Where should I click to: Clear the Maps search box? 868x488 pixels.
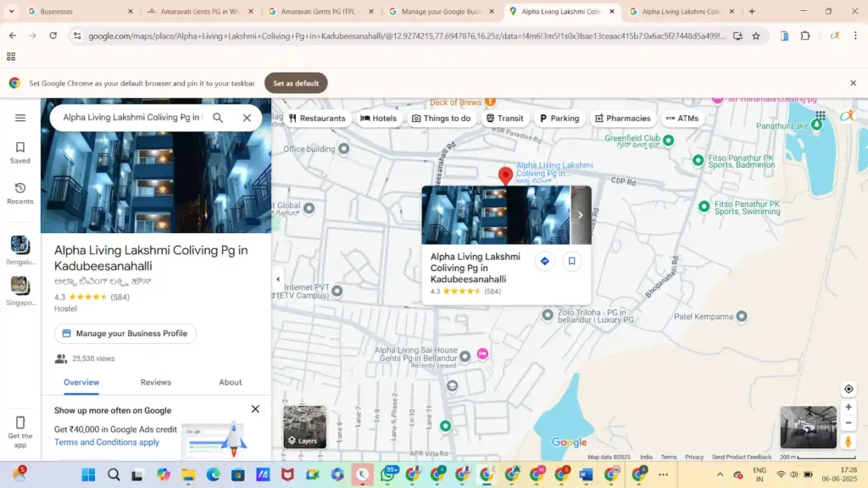coord(247,118)
